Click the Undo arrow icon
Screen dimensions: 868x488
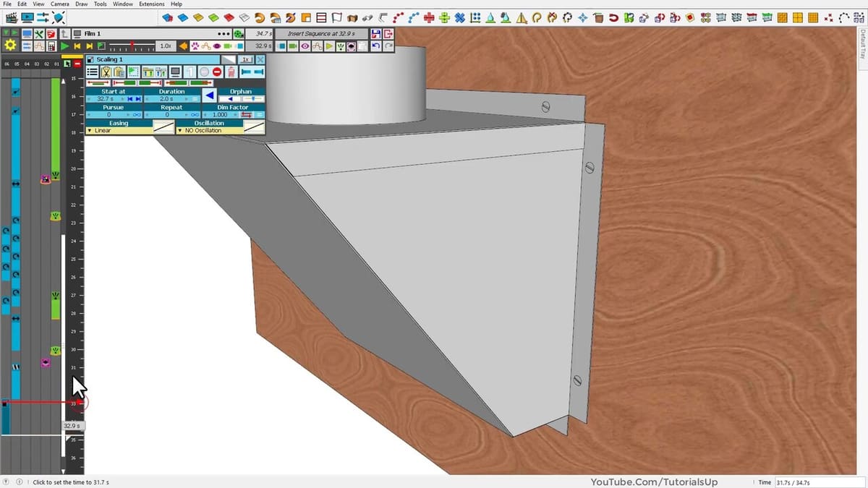tap(376, 46)
